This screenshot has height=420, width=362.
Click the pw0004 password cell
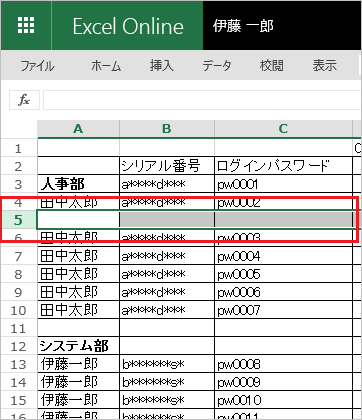click(x=283, y=256)
